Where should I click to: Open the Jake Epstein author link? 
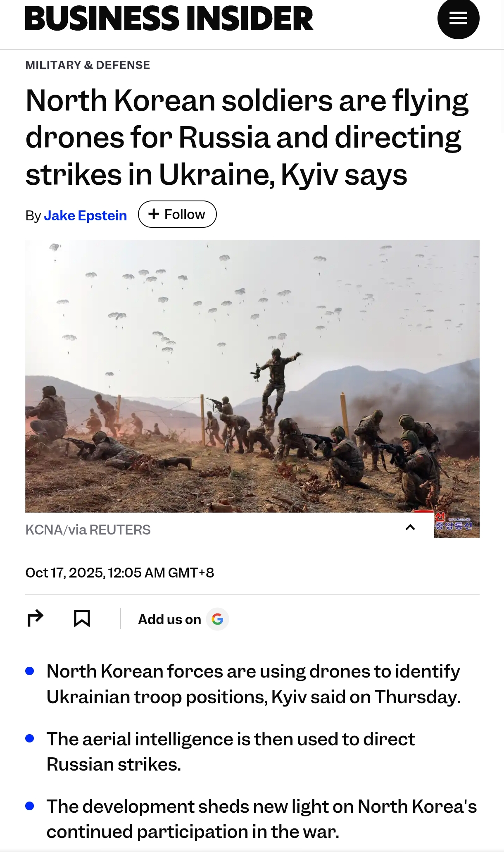(x=86, y=215)
